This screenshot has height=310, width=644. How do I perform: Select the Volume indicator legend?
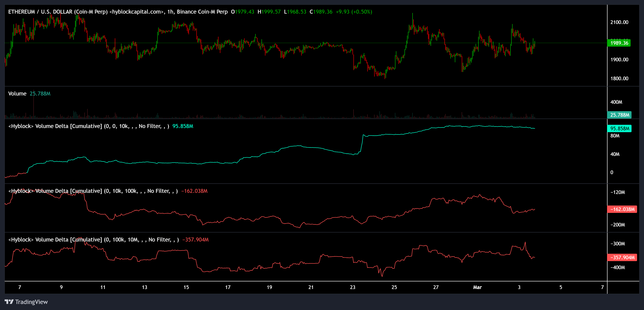point(18,94)
